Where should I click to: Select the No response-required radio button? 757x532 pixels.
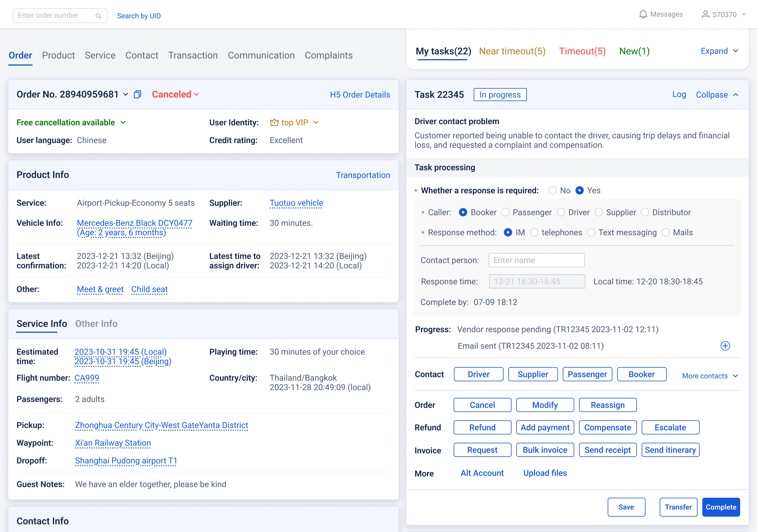[553, 191]
